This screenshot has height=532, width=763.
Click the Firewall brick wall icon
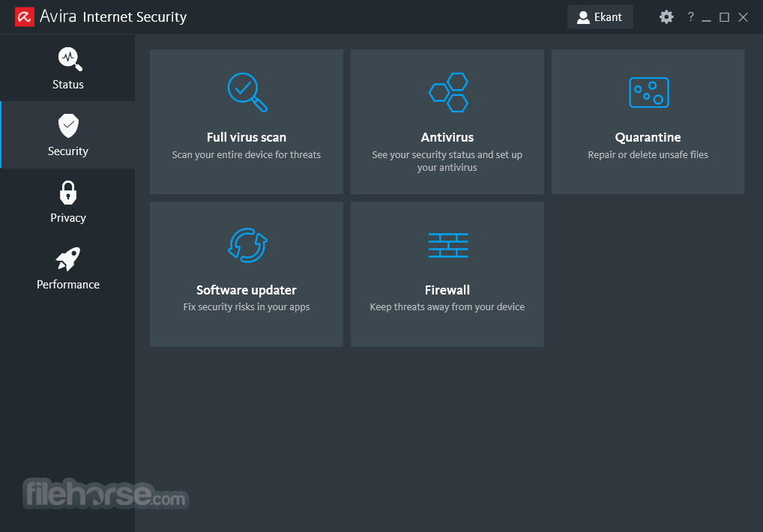click(448, 245)
